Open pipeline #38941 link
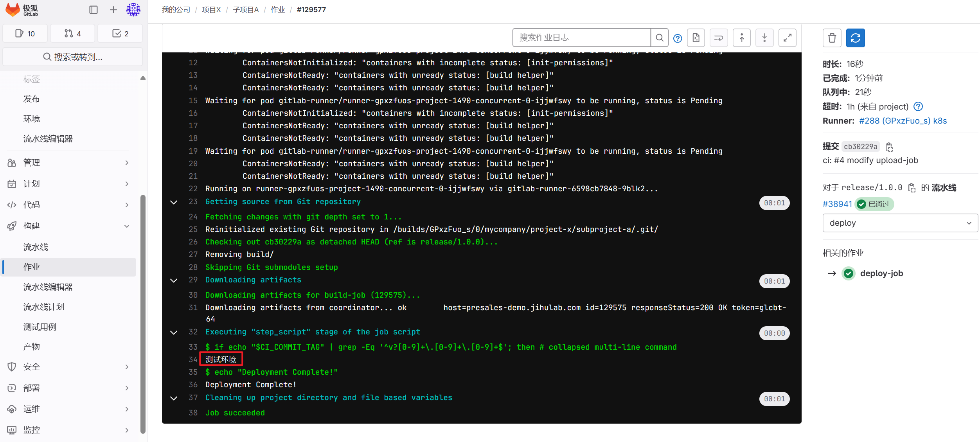The height and width of the screenshot is (442, 980). click(837, 204)
